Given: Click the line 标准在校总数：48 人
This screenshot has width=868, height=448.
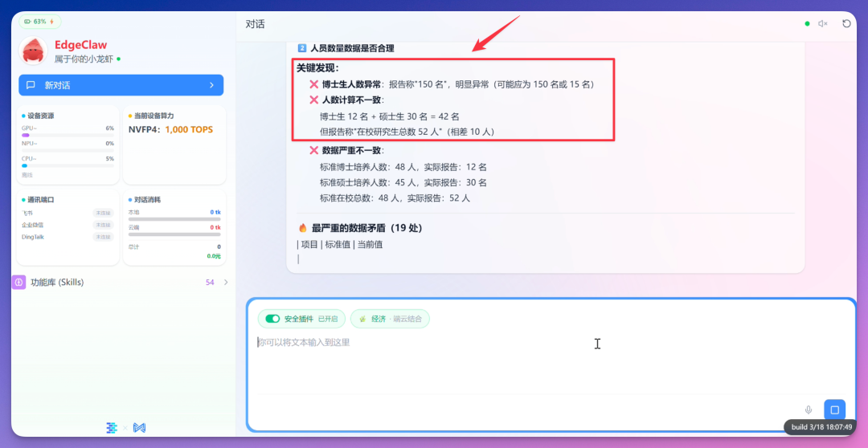Looking at the screenshot, I should [395, 198].
